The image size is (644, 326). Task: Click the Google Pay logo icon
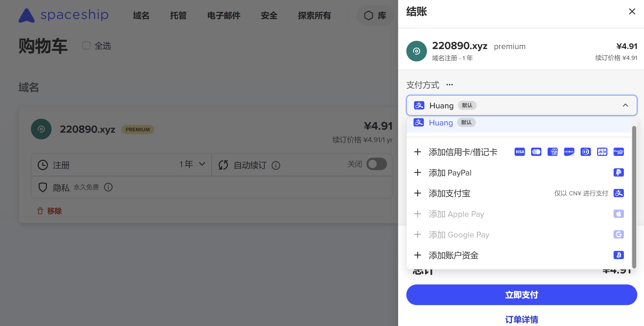[x=619, y=234]
